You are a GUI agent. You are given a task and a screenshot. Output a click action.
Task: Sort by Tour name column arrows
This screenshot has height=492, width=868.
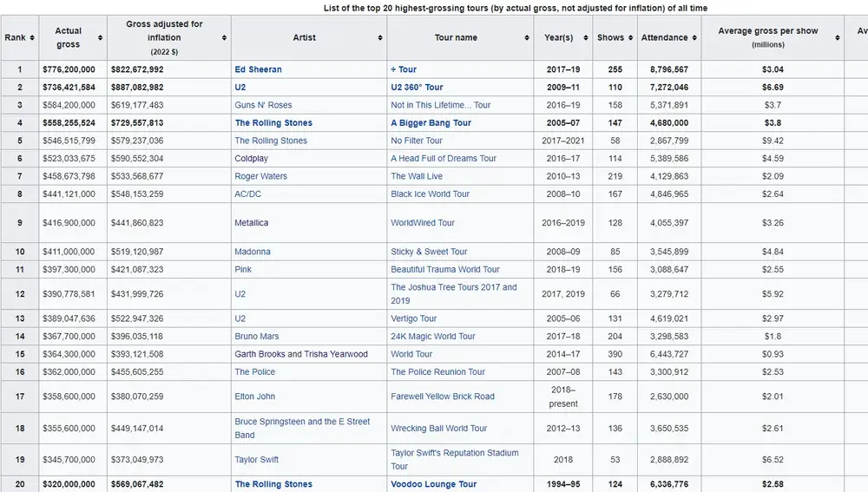[527, 37]
